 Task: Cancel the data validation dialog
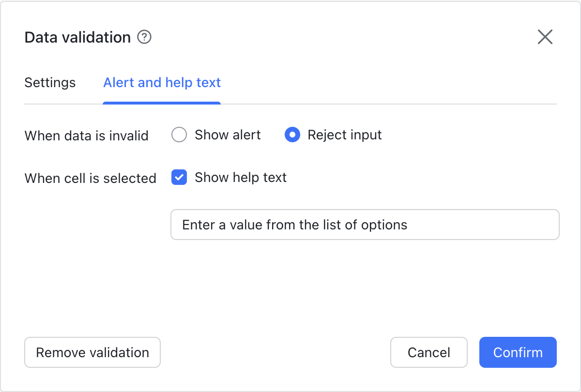428,352
